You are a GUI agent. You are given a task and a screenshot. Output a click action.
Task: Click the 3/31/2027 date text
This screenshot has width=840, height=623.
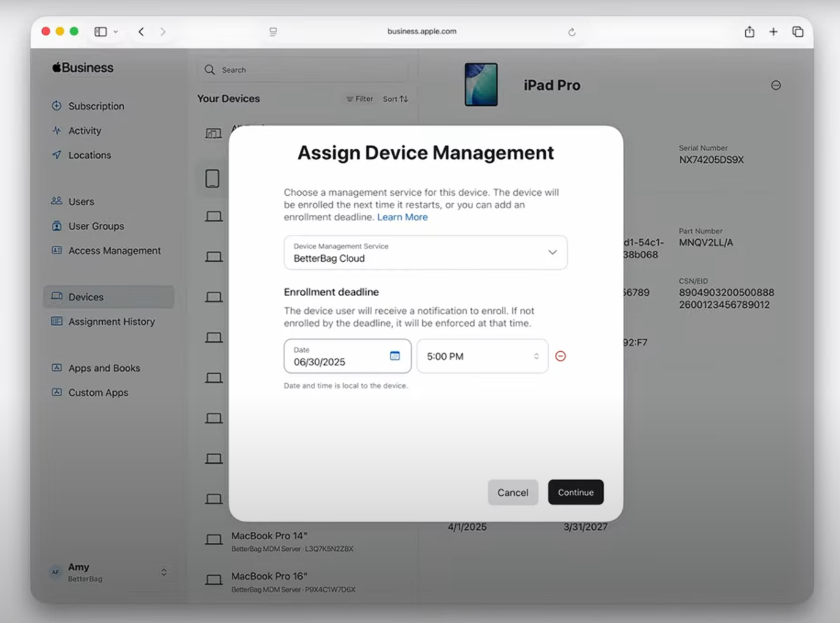click(x=585, y=527)
